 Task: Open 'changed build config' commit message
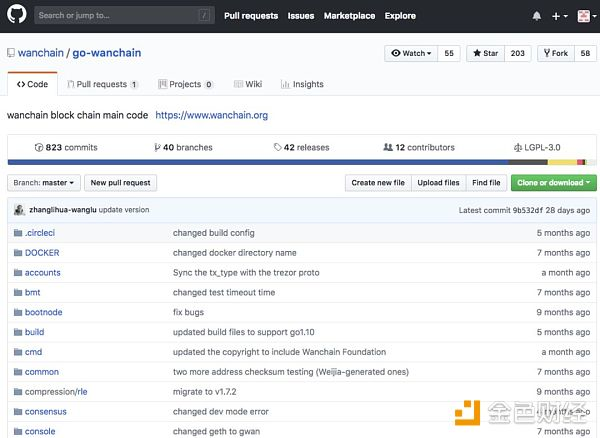click(214, 233)
